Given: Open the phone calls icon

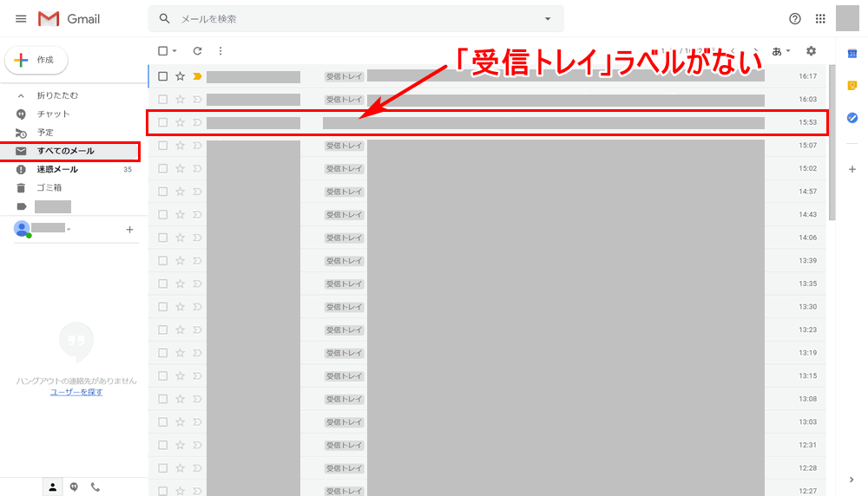Looking at the screenshot, I should 95,487.
